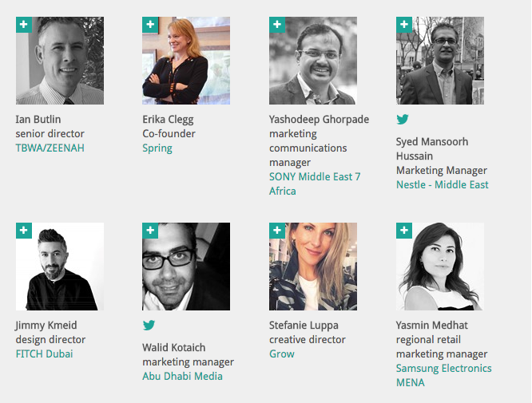Screen dimensions: 532x403
Task: Open the Grow company link
Action: click(282, 354)
